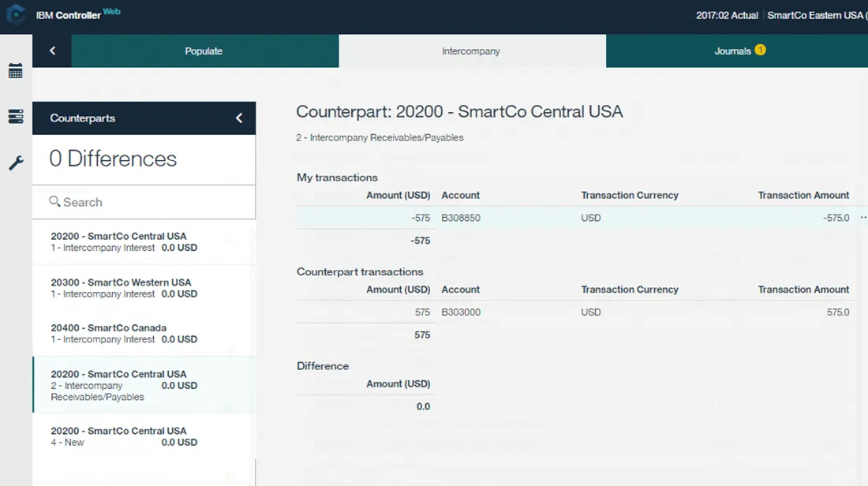Click the search magnifier icon
Screen dimensions: 868x486
click(54, 201)
